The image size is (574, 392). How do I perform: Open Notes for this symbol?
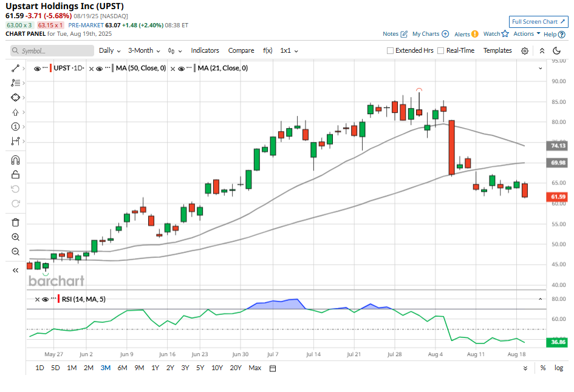[395, 34]
